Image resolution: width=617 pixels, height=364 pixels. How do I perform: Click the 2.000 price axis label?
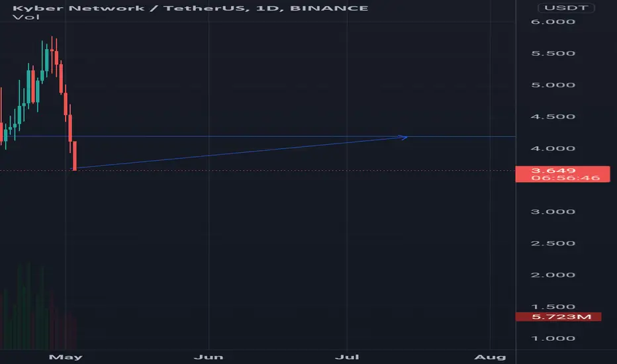[553, 275]
